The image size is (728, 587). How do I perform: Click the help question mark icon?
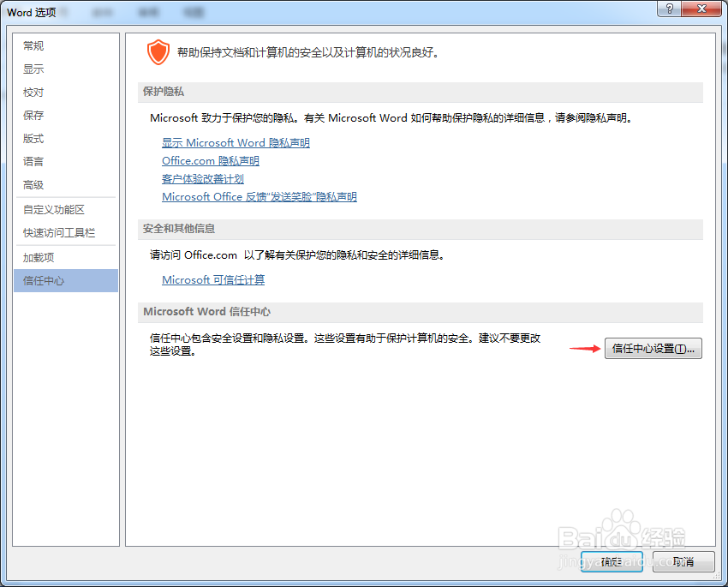[670, 9]
